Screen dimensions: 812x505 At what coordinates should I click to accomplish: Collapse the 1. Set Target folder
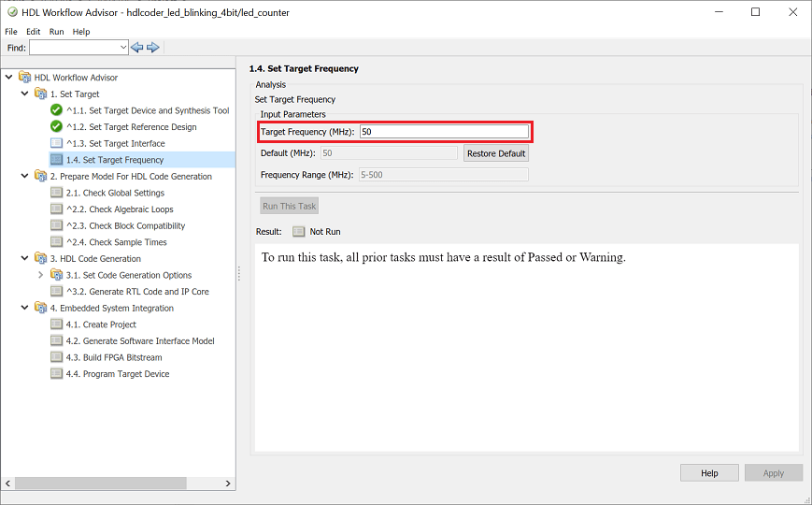[x=25, y=94]
